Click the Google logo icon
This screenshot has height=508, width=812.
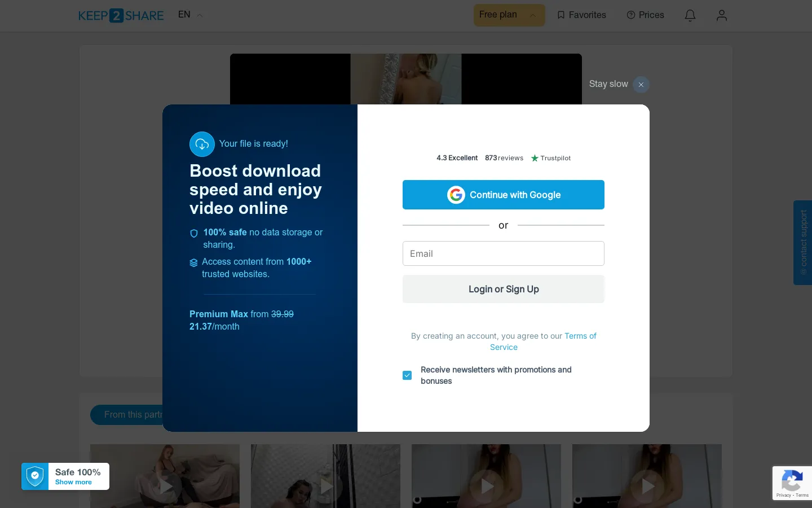click(456, 195)
